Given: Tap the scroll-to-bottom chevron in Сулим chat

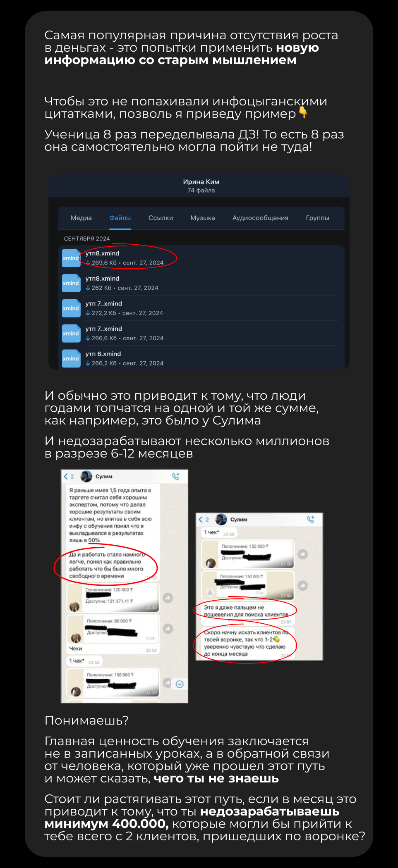Looking at the screenshot, I should coord(180,684).
